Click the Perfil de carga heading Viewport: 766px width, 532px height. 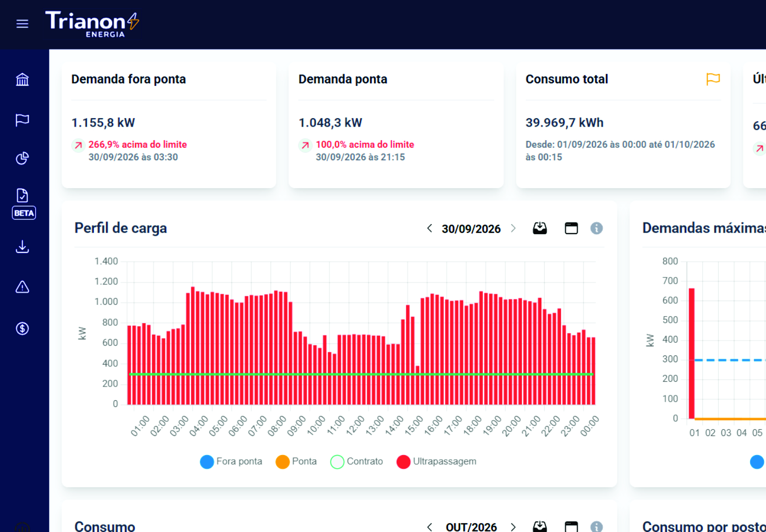121,228
